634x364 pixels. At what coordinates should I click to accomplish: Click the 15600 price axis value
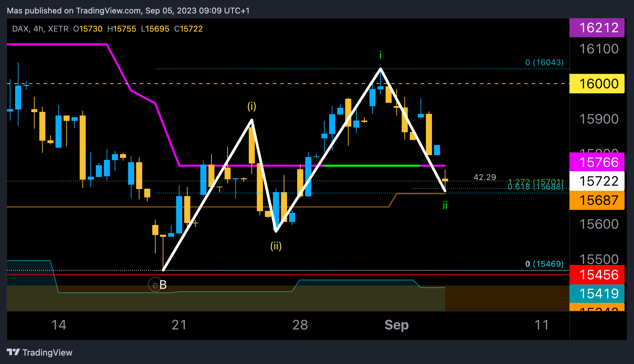pos(599,224)
